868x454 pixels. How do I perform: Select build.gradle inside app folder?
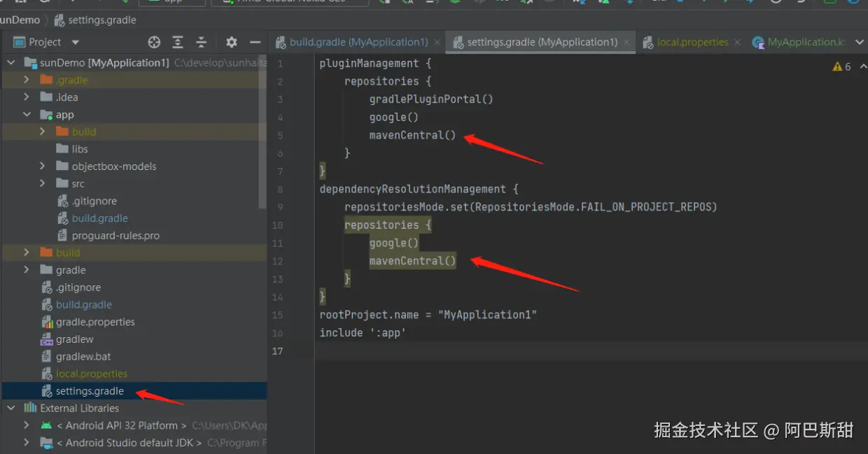point(92,218)
